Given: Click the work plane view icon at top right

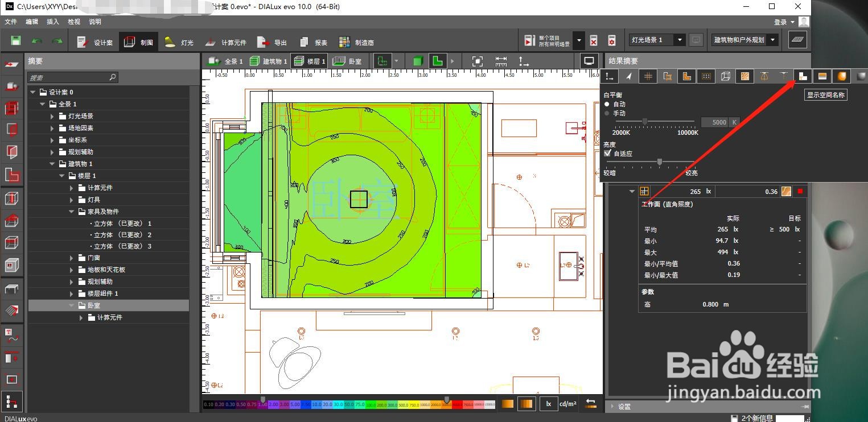Looking at the screenshot, I should click(797, 40).
